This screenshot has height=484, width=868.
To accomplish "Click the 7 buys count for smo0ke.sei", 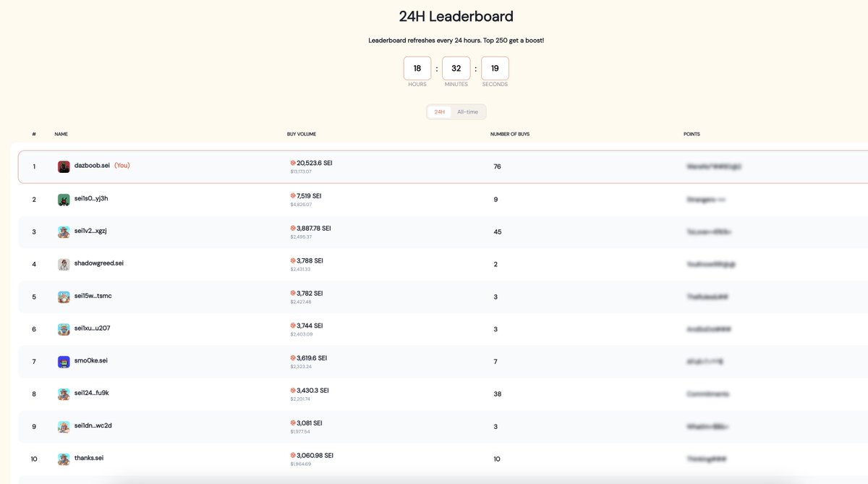I will click(495, 361).
